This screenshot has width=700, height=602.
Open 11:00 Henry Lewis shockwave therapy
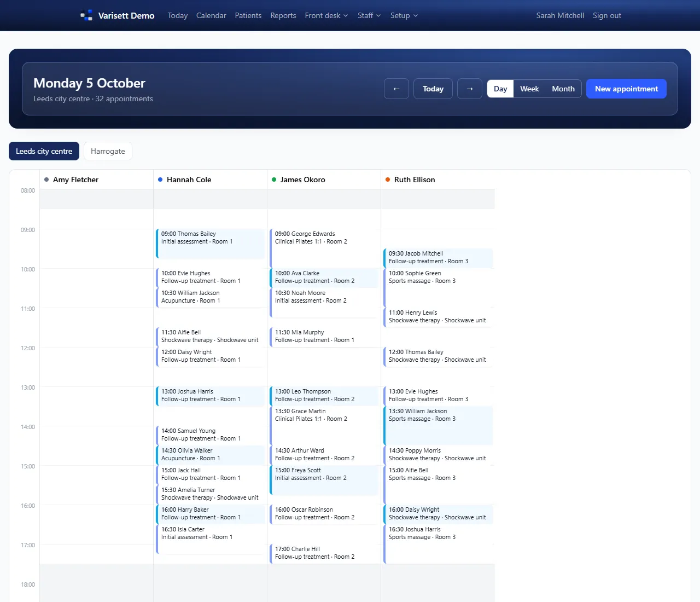click(x=438, y=317)
